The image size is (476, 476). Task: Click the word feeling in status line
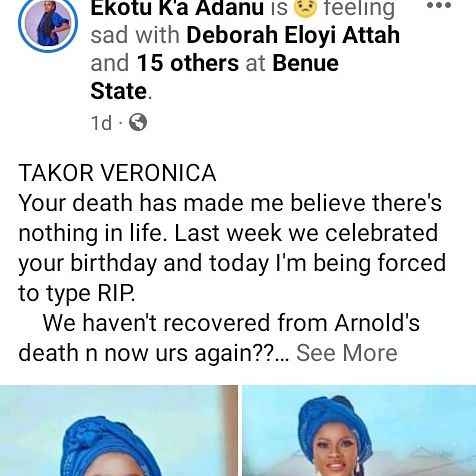pyautogui.click(x=359, y=8)
